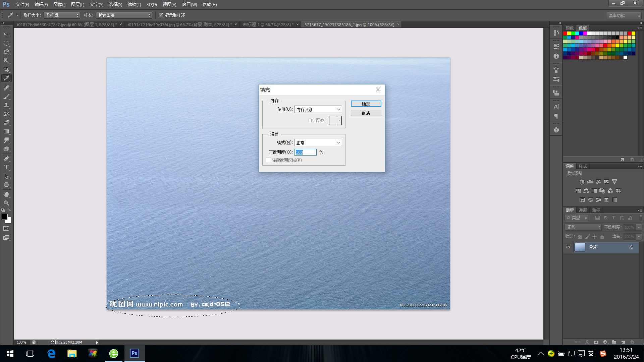Image resolution: width=644 pixels, height=362 pixels.
Task: Click the Brightness/Contrast adjustment icon
Action: (x=582, y=182)
